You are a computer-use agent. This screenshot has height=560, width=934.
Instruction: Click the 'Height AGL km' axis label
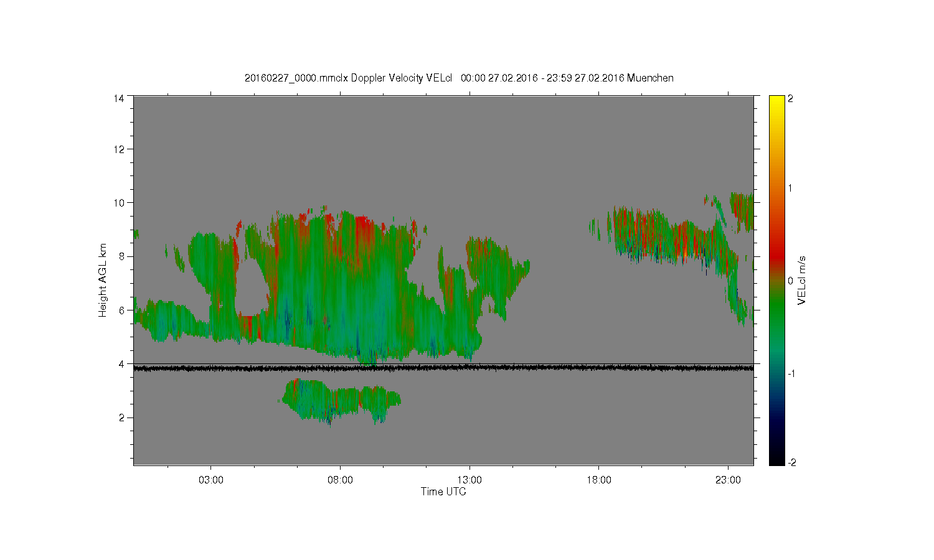[103, 280]
